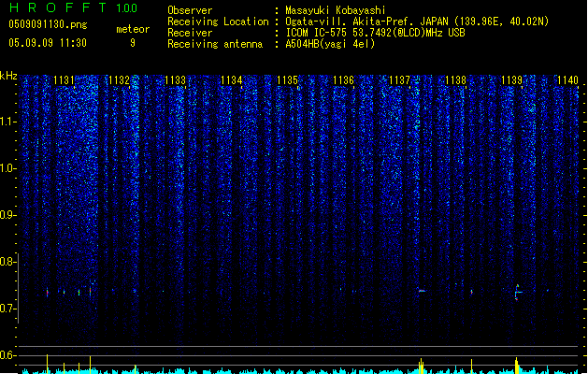Click time marker 1136
Screen dimensions: 588x374
pos(343,80)
